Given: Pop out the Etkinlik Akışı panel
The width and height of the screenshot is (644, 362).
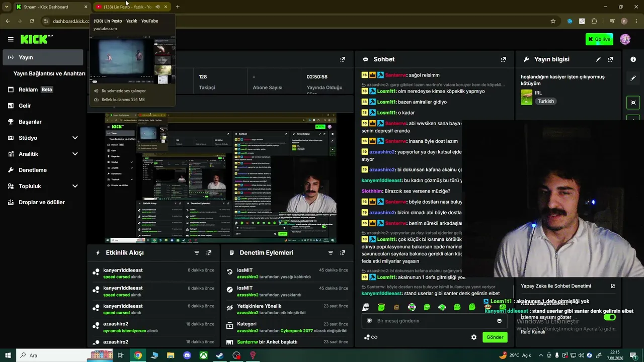Looking at the screenshot, I should coord(209,253).
